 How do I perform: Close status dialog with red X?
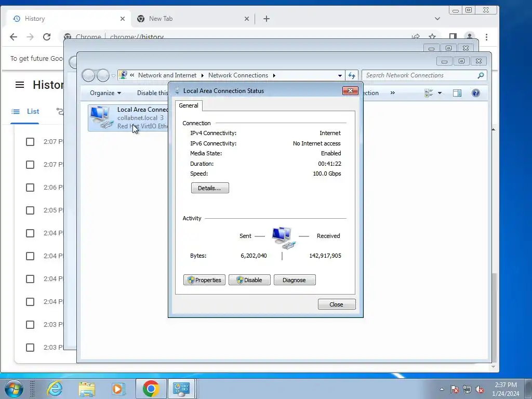coord(350,90)
